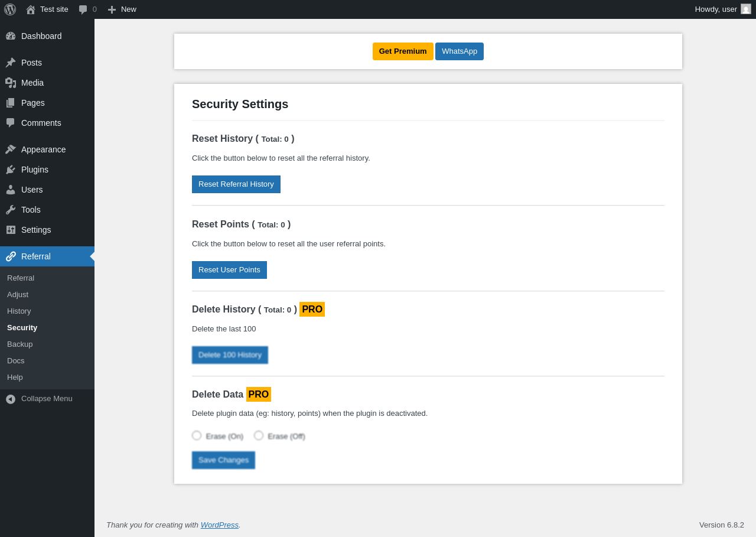The width and height of the screenshot is (756, 537).
Task: Open Appearance menu label
Action: pyautogui.click(x=44, y=149)
